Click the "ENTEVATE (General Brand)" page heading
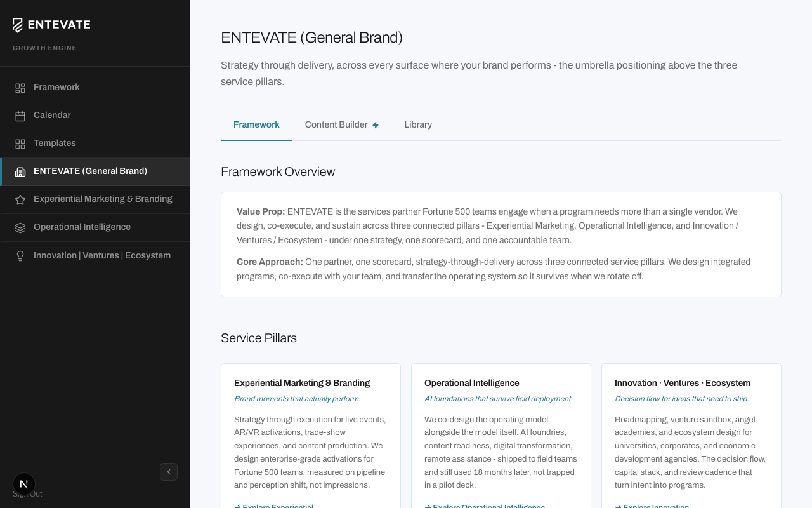The height and width of the screenshot is (508, 812). (311, 37)
